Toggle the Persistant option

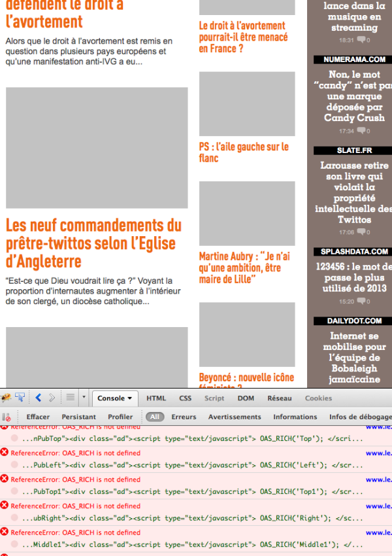78,417
